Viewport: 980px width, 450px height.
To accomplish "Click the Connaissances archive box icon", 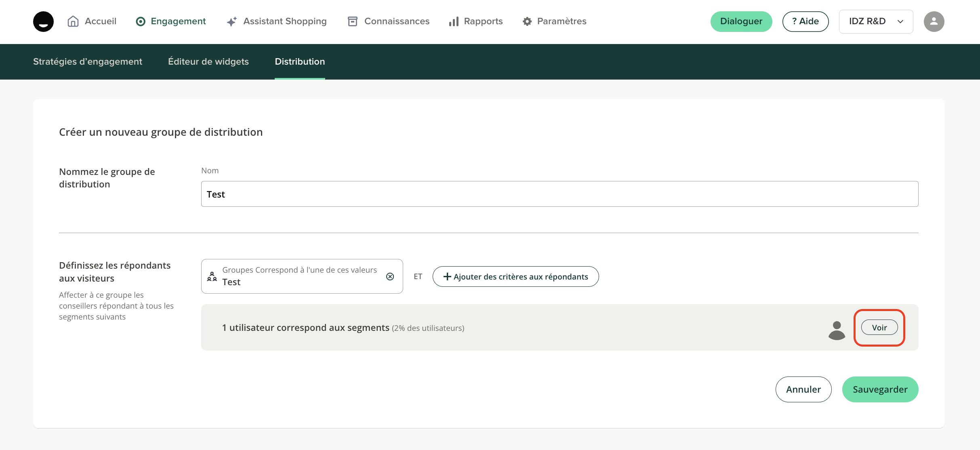I will point(353,21).
